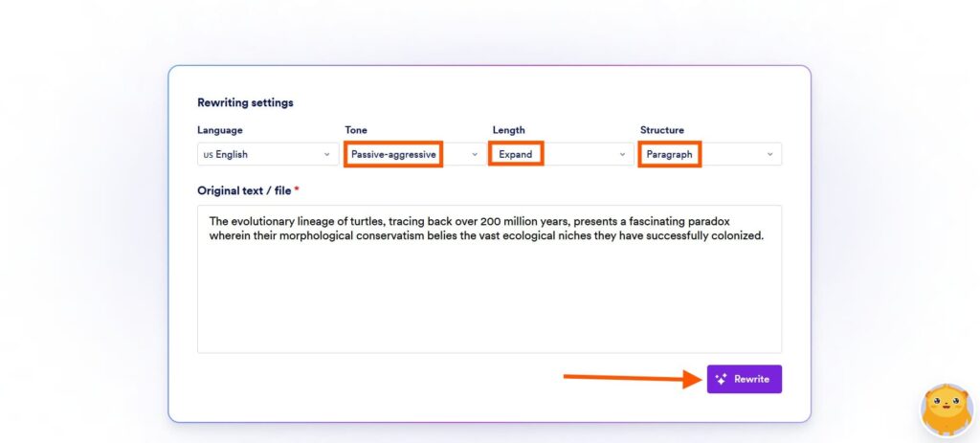Click the Original text / file label
Screen dimensions: 980x443
coord(244,190)
